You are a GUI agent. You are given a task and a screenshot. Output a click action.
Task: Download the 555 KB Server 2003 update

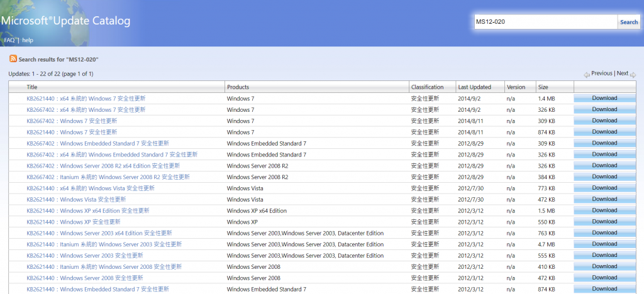(604, 256)
